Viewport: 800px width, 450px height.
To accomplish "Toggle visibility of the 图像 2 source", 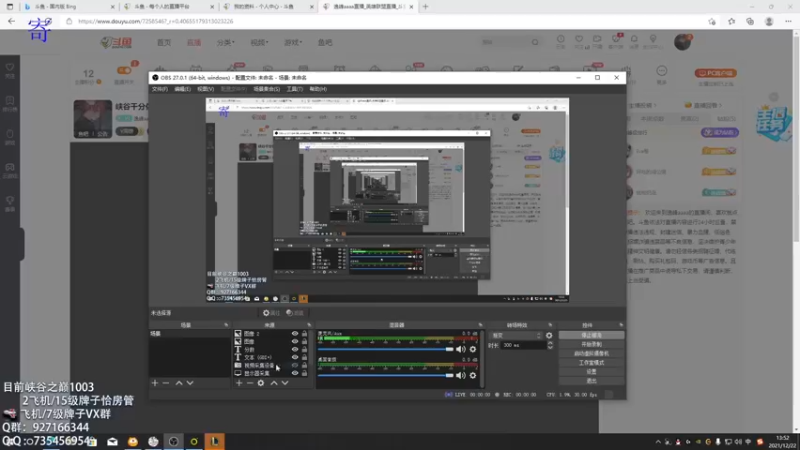I will tap(295, 334).
